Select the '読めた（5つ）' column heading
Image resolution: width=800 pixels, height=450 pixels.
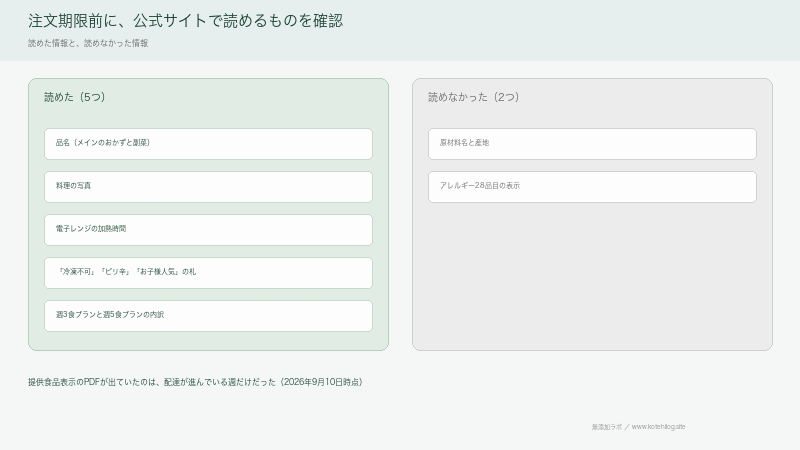pyautogui.click(x=74, y=97)
